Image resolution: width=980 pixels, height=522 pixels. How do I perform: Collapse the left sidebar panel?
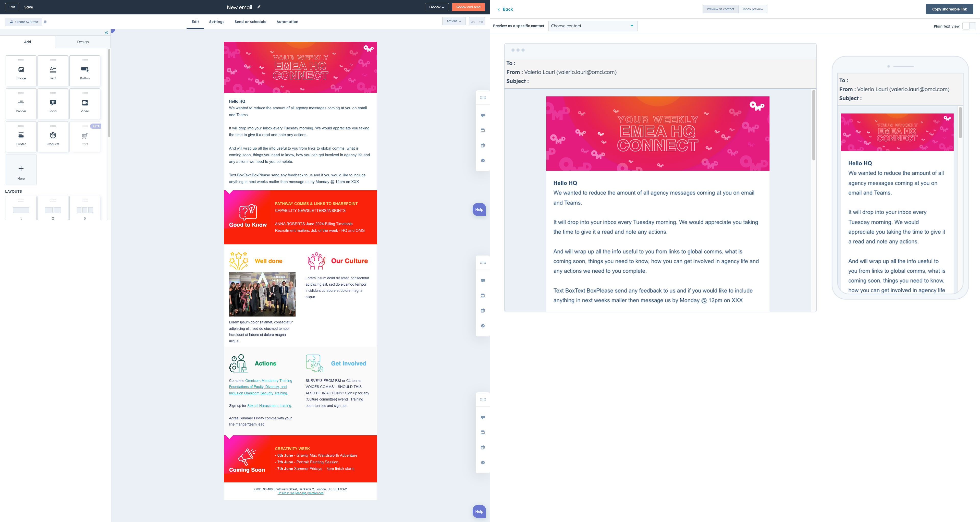pyautogui.click(x=106, y=33)
